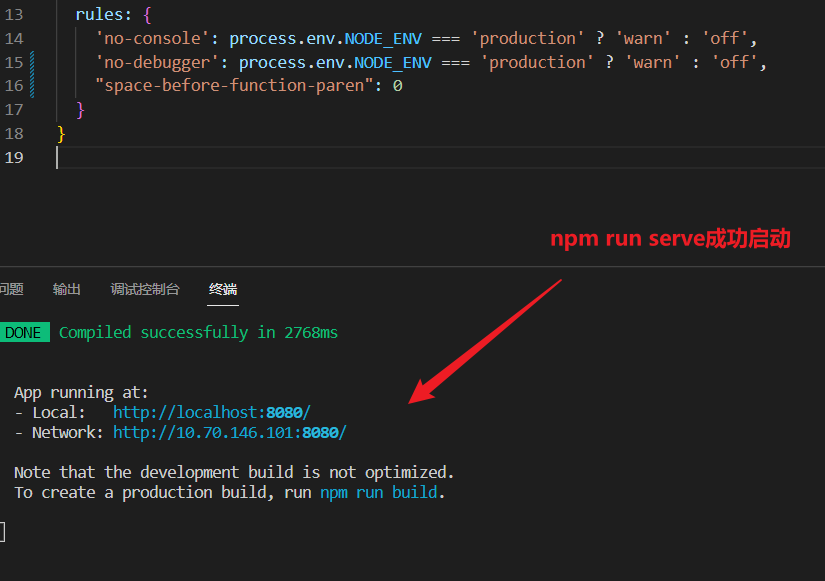825x581 pixels.
Task: Click 'npm run build' text in terminal
Action: pyautogui.click(x=380, y=492)
